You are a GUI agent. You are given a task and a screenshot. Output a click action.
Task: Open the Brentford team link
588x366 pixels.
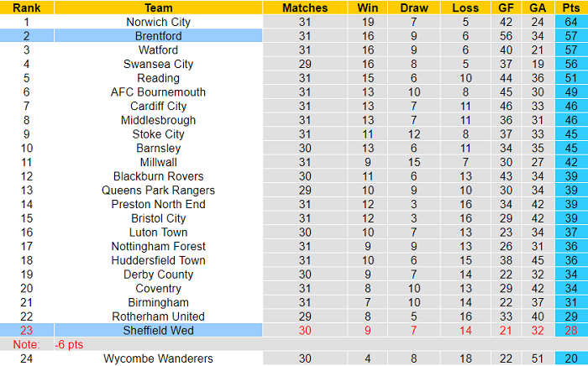click(x=158, y=36)
